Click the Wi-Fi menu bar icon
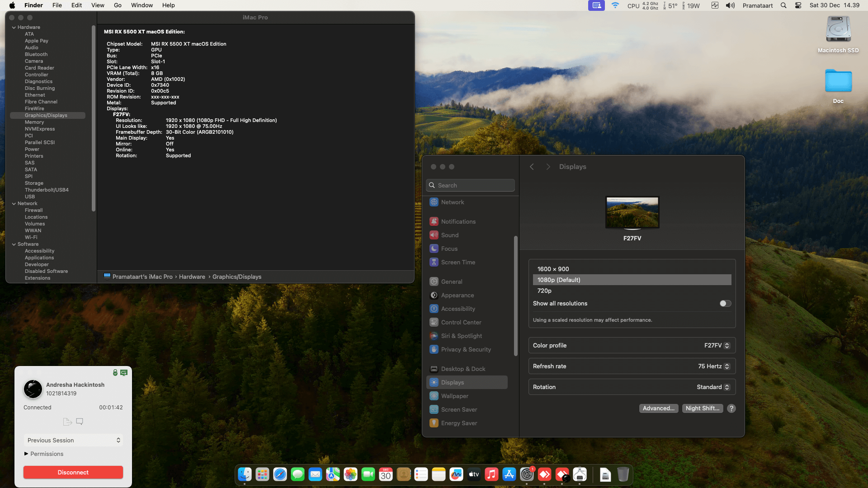The image size is (868, 488). pyautogui.click(x=615, y=5)
